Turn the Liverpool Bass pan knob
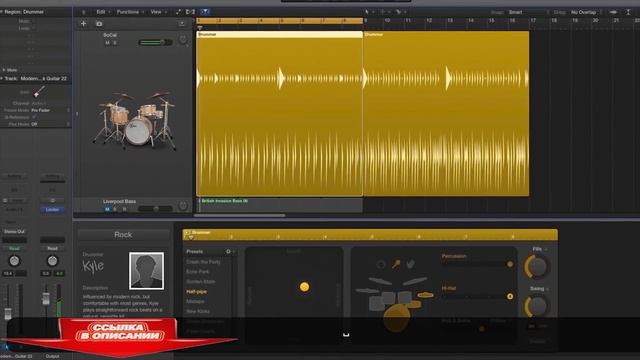This screenshot has height=360, width=640. (183, 206)
